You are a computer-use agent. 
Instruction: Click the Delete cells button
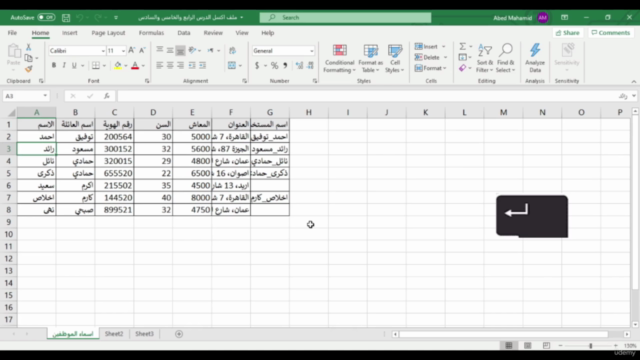tap(427, 57)
